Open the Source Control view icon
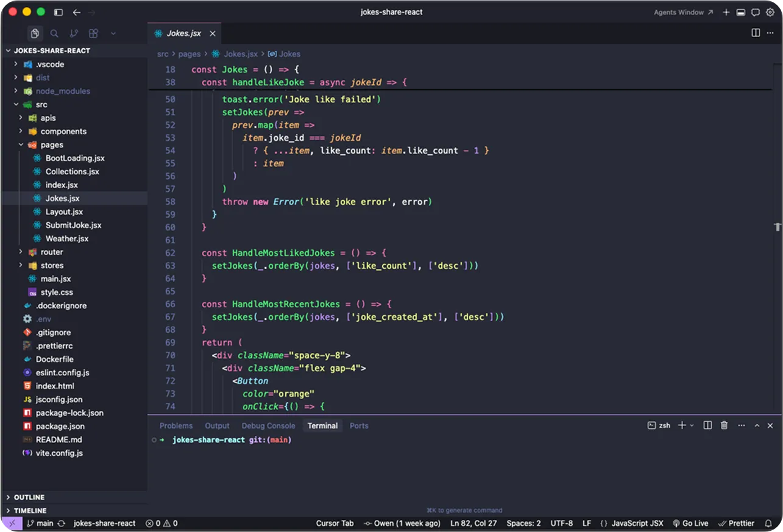 [x=74, y=34]
